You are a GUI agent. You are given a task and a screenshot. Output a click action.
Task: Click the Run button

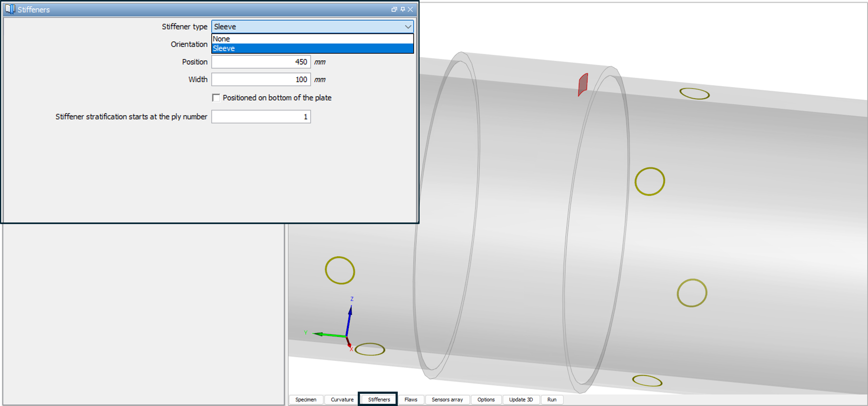552,399
